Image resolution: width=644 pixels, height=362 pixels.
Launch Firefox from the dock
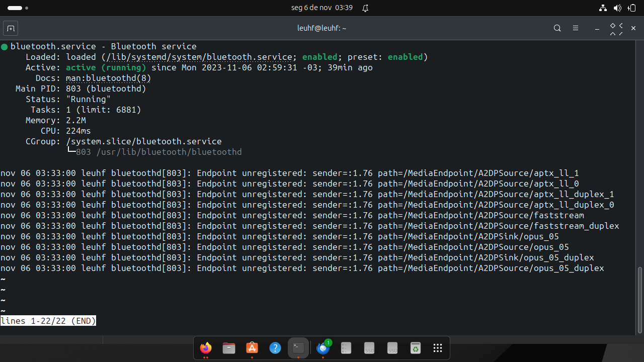206,348
